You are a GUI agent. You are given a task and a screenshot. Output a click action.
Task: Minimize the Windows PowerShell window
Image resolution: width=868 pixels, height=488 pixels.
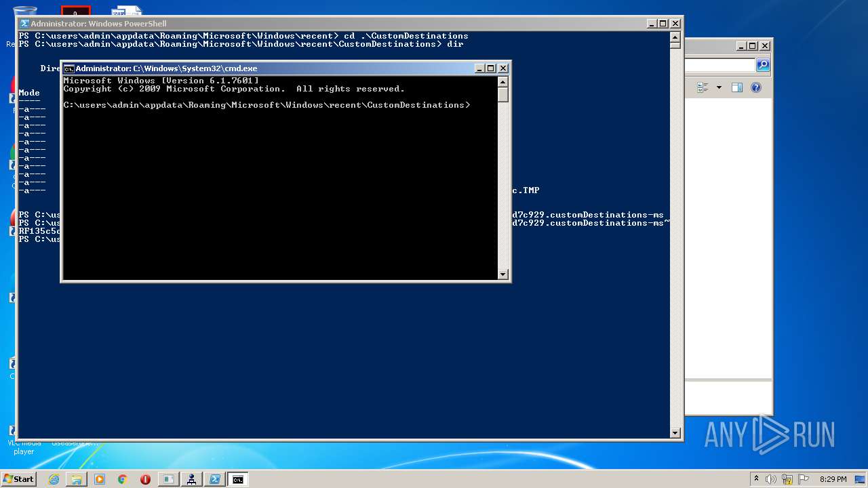652,24
